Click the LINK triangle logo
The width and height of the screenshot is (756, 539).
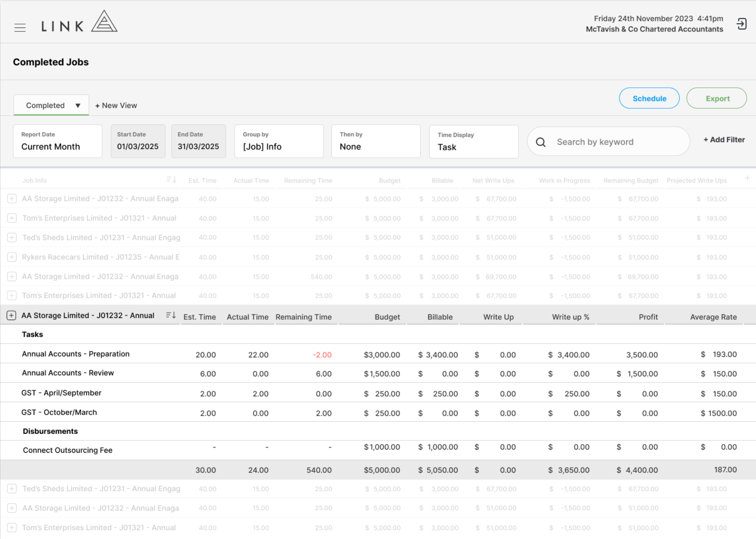(x=104, y=21)
